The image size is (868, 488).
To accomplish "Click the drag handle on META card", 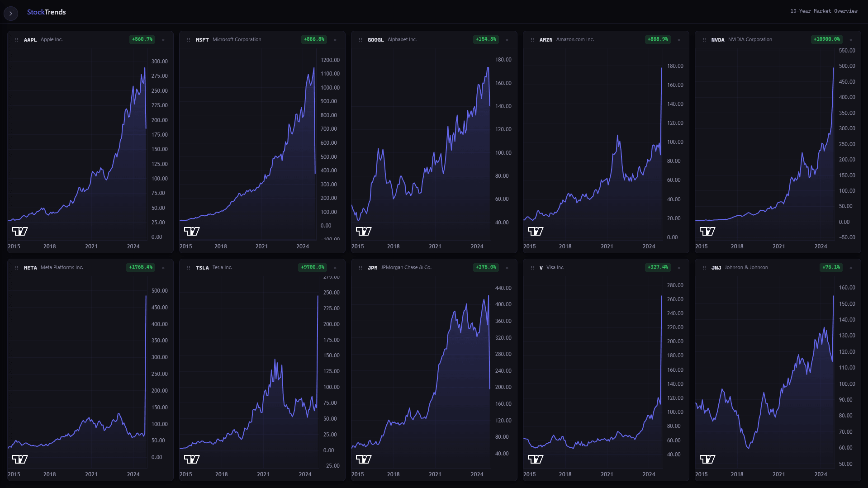I will click(17, 268).
